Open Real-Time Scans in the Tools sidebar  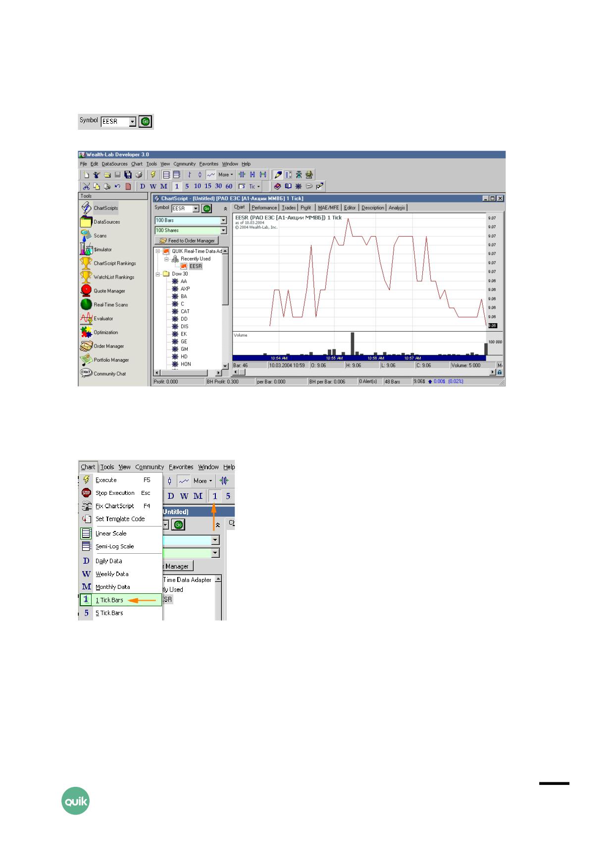[x=104, y=305]
